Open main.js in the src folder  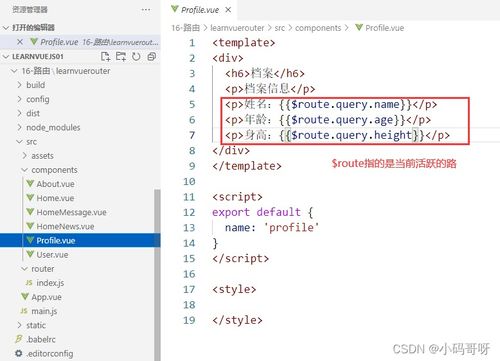[x=44, y=311]
